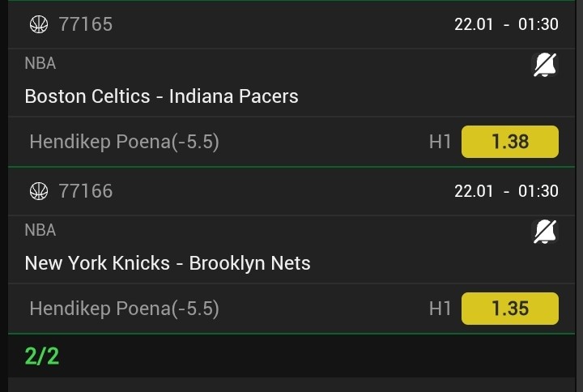This screenshot has width=583, height=392.
Task: Click H1 label in Knicks bet row
Action: pyautogui.click(x=440, y=309)
